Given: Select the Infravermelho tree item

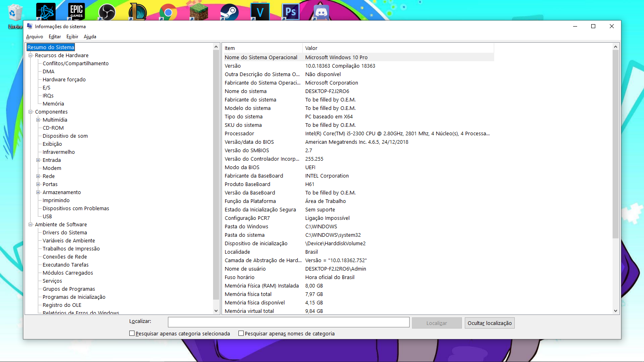Looking at the screenshot, I should tap(59, 152).
